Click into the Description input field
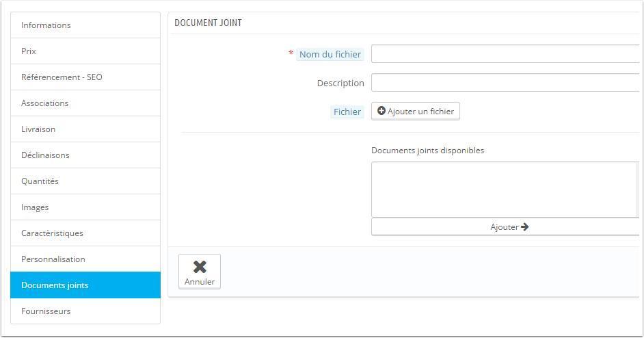The width and height of the screenshot is (644, 338). pos(505,83)
